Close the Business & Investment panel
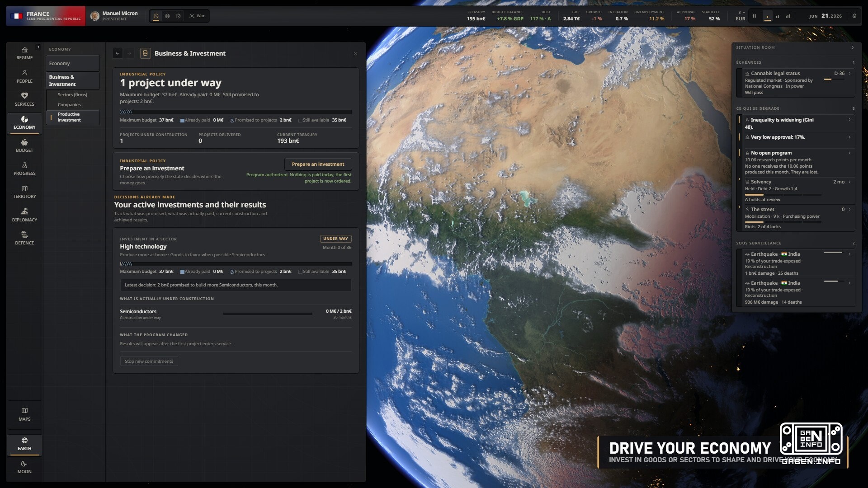 point(356,53)
